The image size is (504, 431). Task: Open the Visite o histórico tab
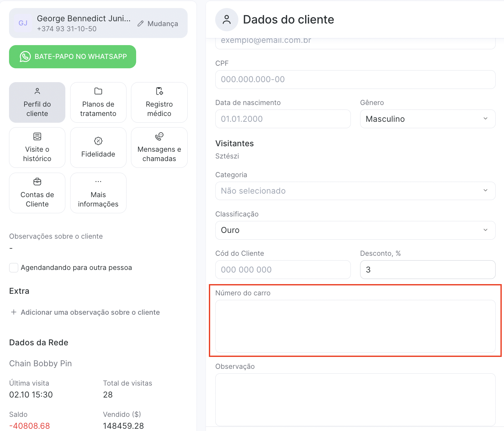37,148
